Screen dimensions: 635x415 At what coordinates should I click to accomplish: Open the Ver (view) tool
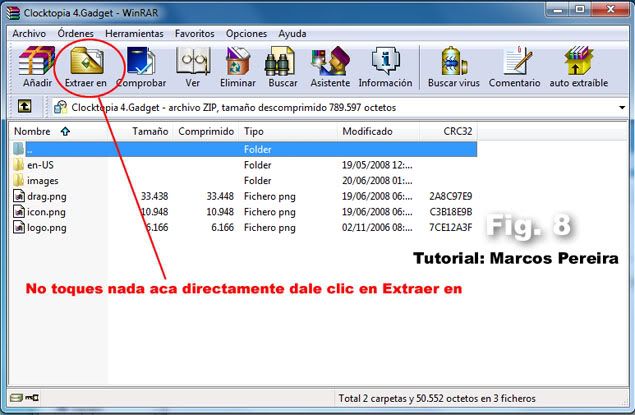[x=193, y=61]
